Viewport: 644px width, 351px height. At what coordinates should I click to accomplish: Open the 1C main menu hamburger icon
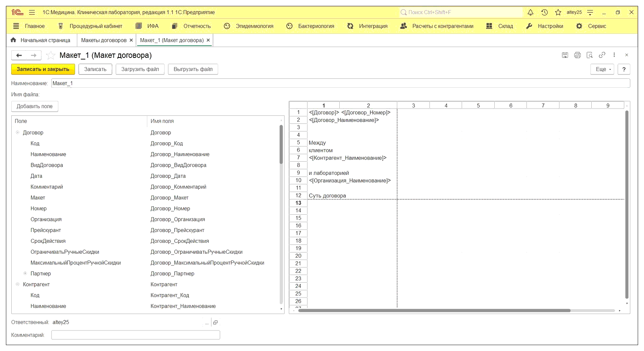(32, 12)
